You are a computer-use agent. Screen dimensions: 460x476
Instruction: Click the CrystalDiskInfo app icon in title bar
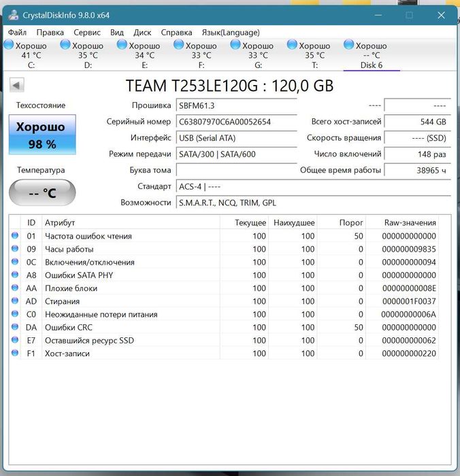coord(13,15)
